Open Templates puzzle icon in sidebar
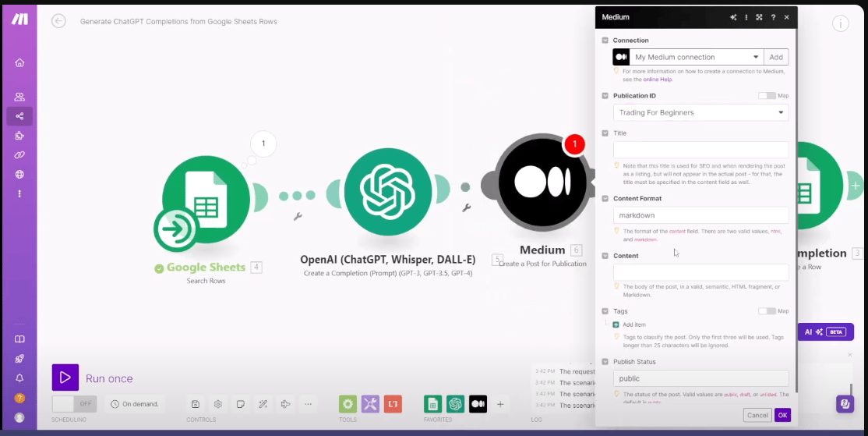Image resolution: width=868 pixels, height=436 pixels. 19,136
